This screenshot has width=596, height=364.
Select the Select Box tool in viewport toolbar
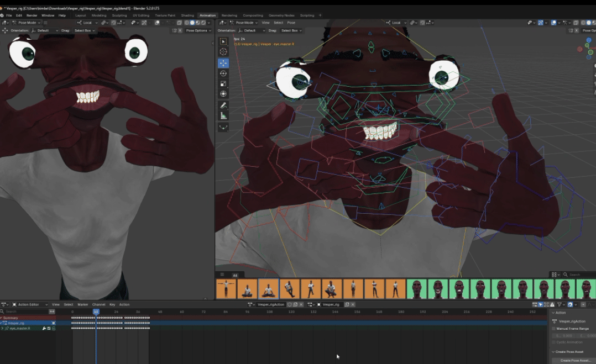[x=223, y=41]
